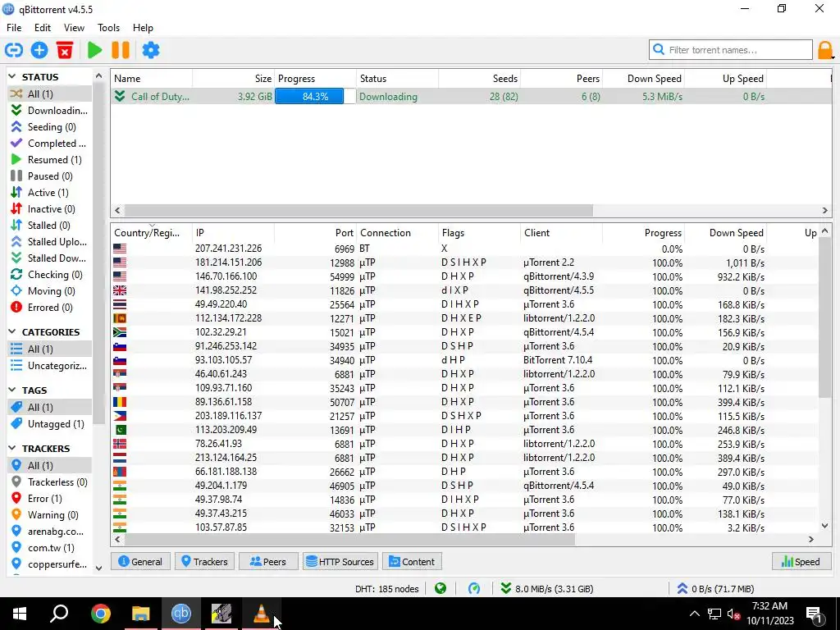This screenshot has width=840, height=630.
Task: Click the alternative speed limits gauge icon
Action: tap(474, 589)
